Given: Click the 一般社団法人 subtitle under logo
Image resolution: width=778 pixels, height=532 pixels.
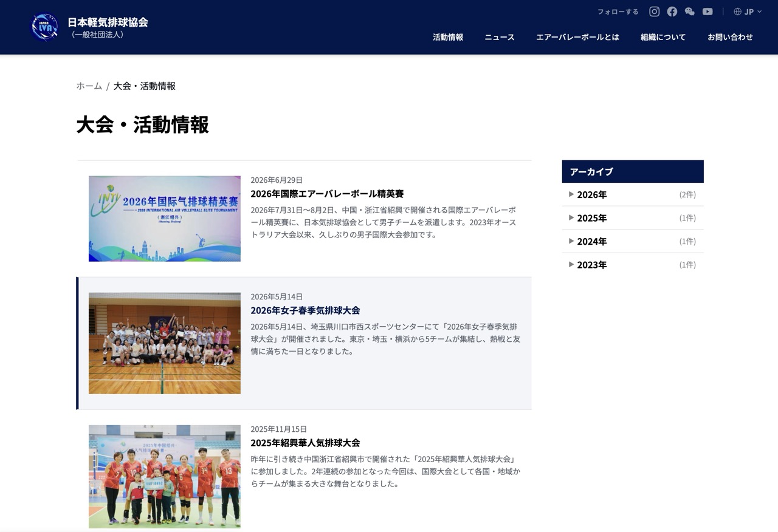Looking at the screenshot, I should (x=97, y=35).
